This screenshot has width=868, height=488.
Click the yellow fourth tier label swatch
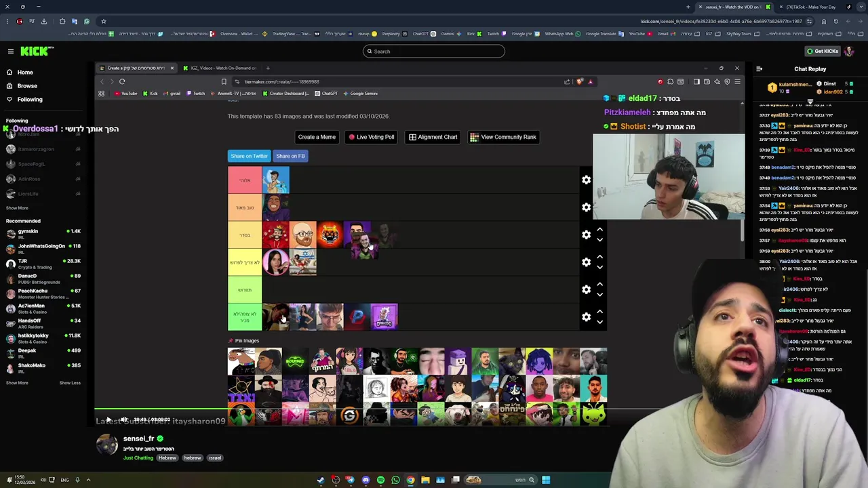tap(245, 262)
